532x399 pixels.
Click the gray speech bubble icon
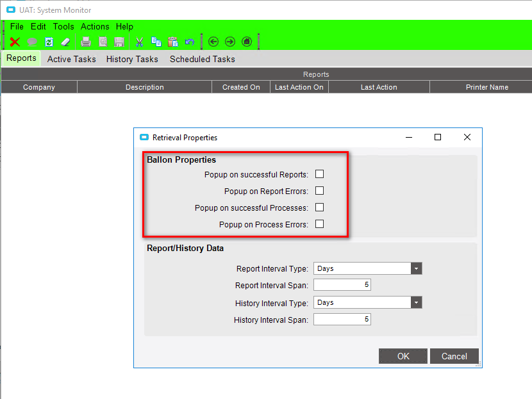click(32, 42)
